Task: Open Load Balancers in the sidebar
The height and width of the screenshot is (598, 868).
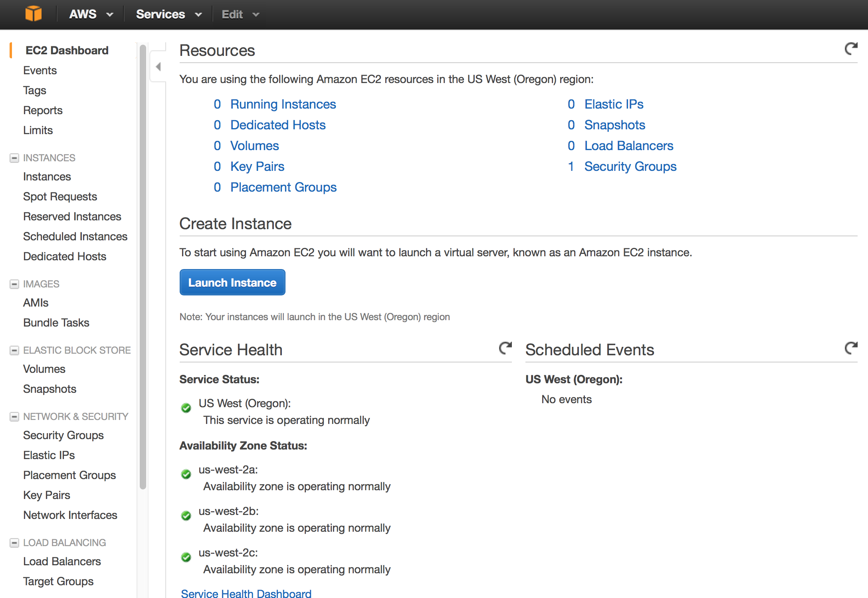Action: (62, 561)
